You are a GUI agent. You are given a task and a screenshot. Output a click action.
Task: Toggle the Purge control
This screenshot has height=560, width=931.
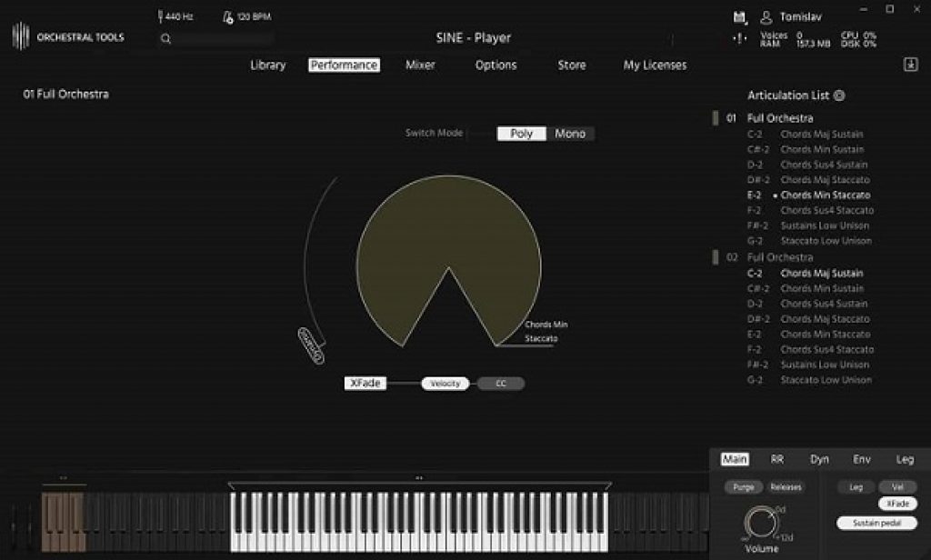[x=745, y=486]
